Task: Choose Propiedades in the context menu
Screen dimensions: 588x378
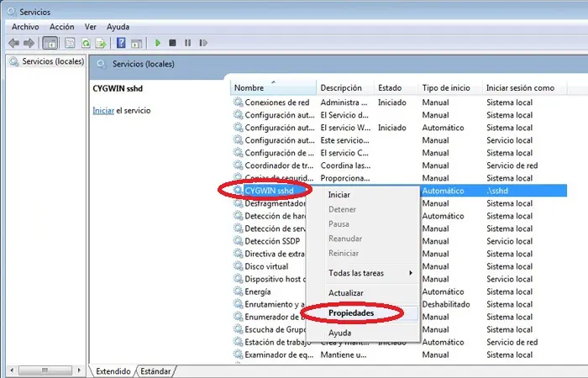Action: pos(351,312)
